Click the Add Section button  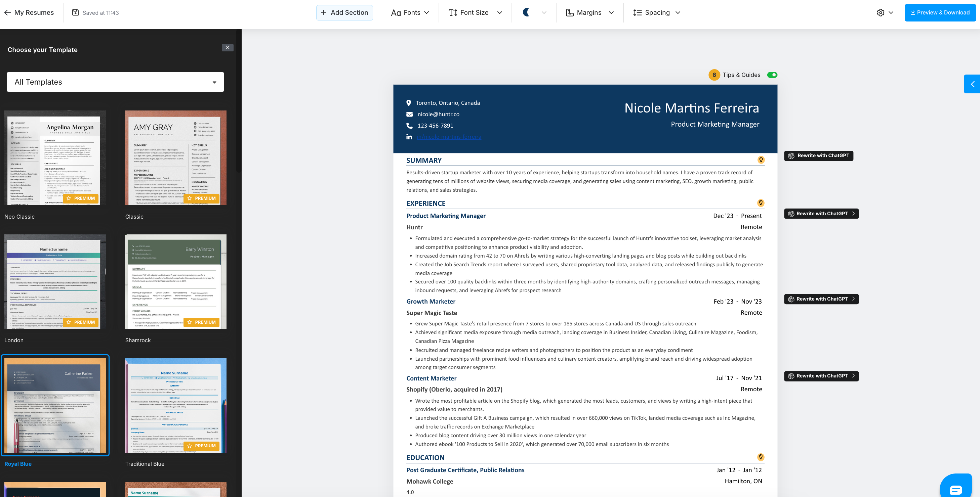pos(344,12)
